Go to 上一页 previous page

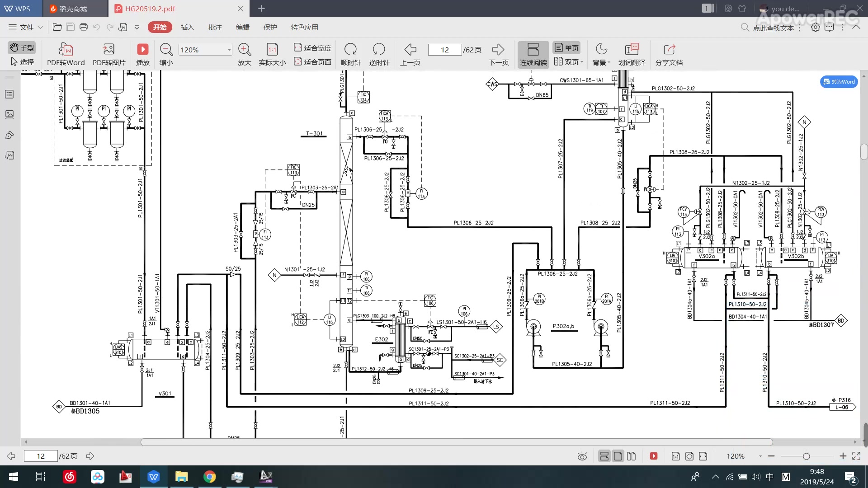[x=410, y=54]
